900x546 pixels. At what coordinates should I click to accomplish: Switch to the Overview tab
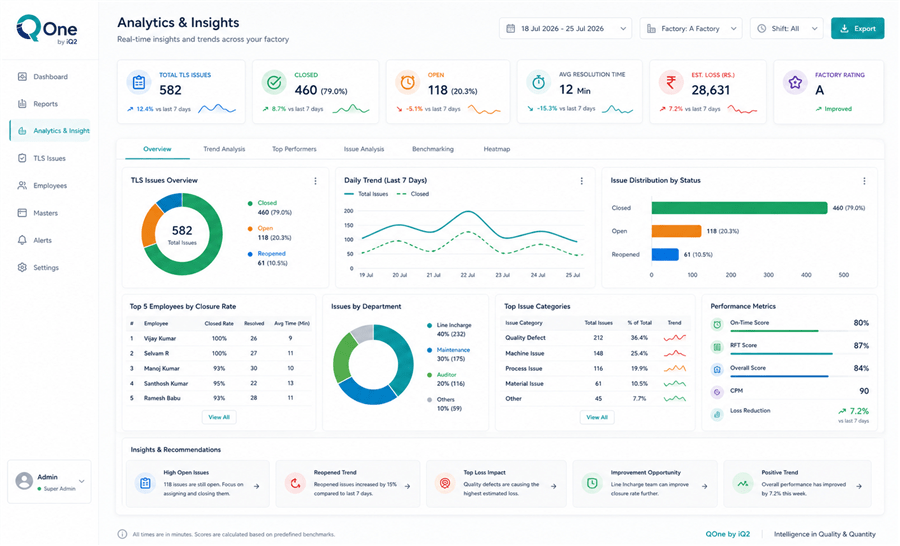(157, 149)
